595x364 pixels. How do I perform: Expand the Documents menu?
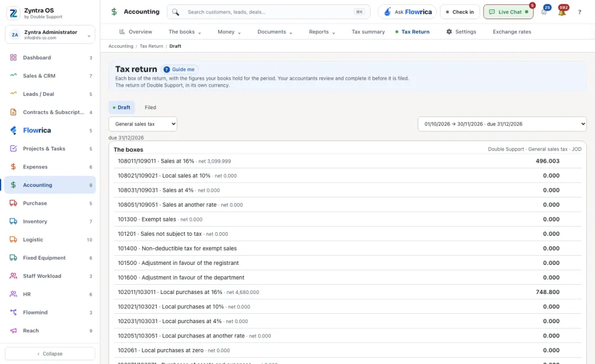(x=275, y=32)
